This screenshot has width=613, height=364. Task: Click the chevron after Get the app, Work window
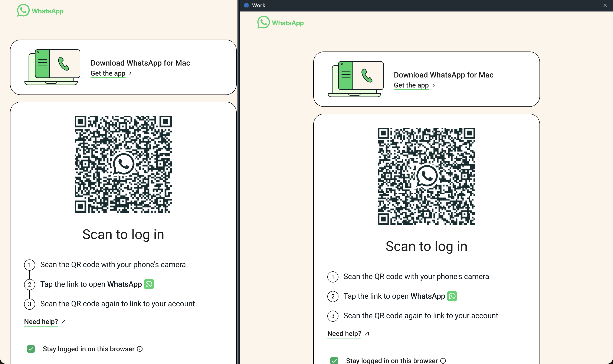click(434, 85)
